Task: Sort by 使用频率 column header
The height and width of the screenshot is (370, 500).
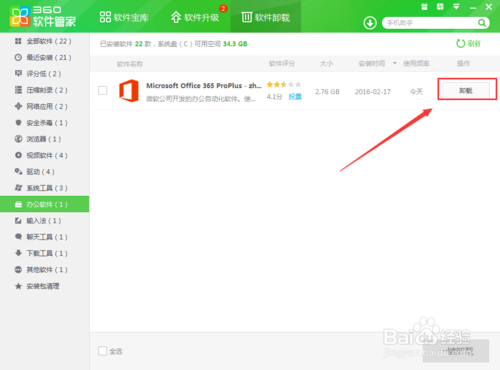Action: click(416, 63)
